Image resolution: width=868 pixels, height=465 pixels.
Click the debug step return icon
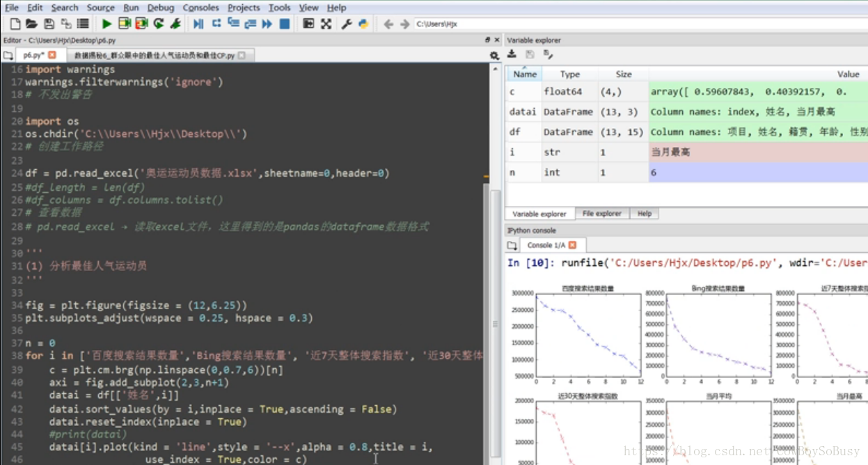tap(250, 24)
